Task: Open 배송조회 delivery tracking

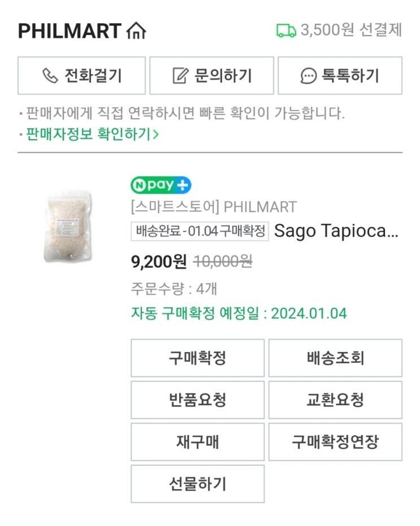Action: pos(335,358)
